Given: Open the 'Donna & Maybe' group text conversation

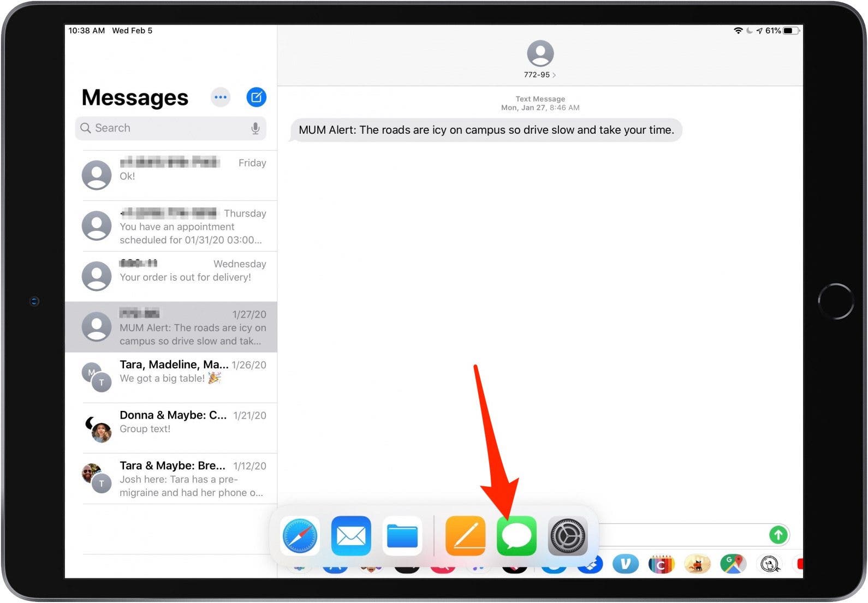Looking at the screenshot, I should pos(171,428).
